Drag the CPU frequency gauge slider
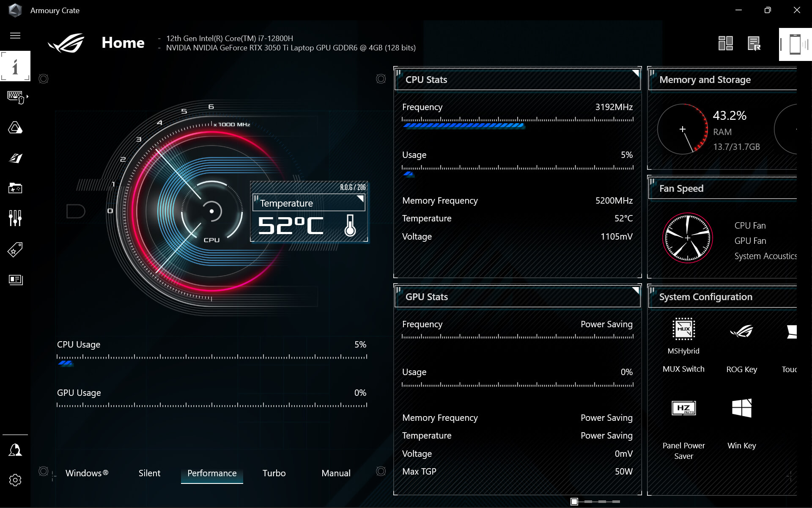 [521, 124]
